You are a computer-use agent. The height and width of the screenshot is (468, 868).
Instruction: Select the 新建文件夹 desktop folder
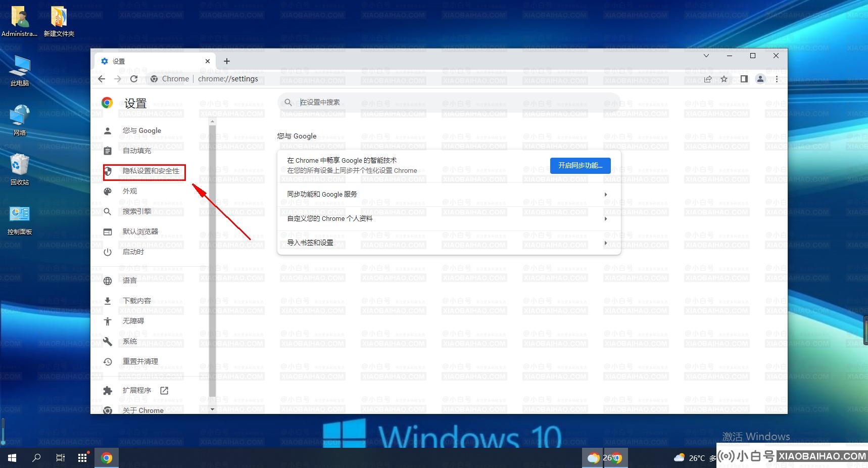click(x=59, y=21)
